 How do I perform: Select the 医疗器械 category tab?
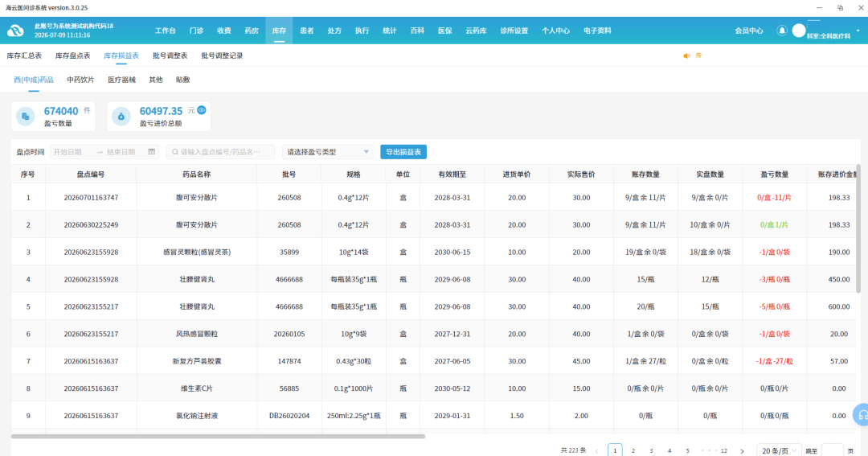tap(122, 80)
